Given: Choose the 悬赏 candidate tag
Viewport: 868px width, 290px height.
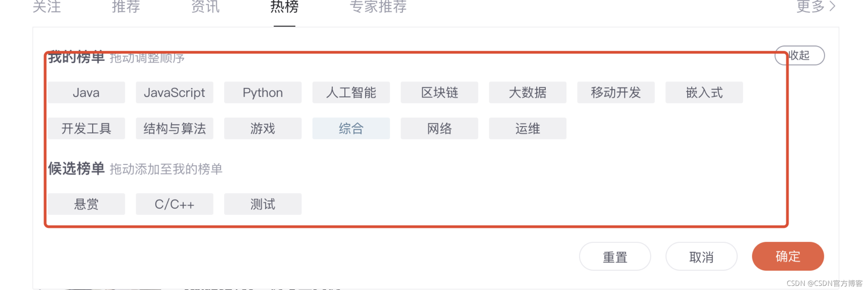Looking at the screenshot, I should pos(86,204).
